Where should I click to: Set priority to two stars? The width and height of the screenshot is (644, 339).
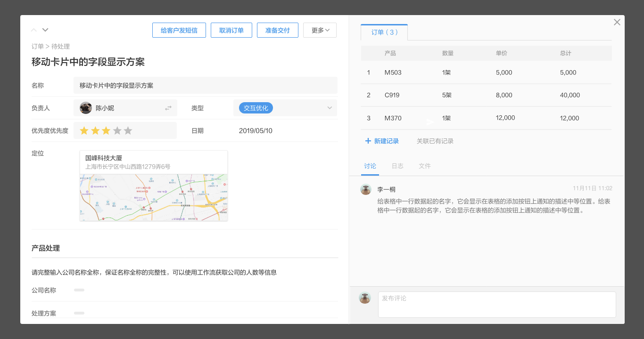95,130
